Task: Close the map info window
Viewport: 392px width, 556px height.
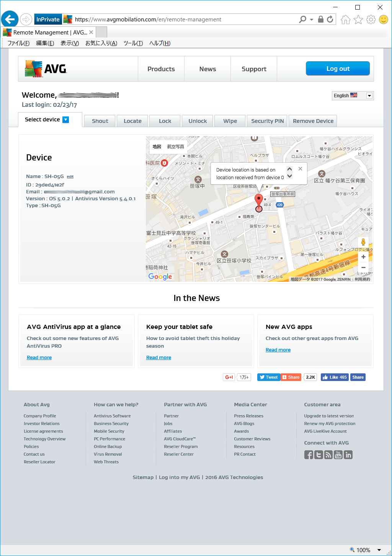Action: pos(300,168)
